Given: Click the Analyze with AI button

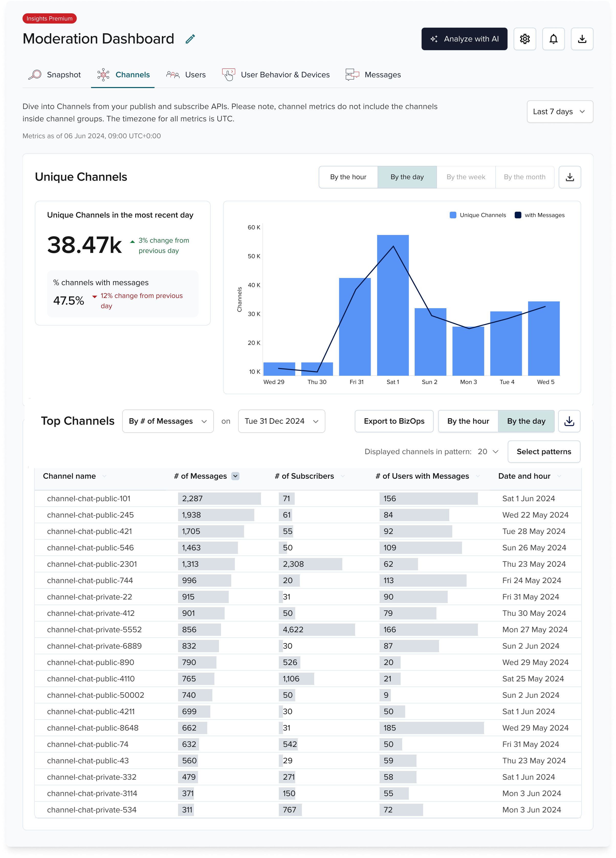Looking at the screenshot, I should (x=464, y=39).
